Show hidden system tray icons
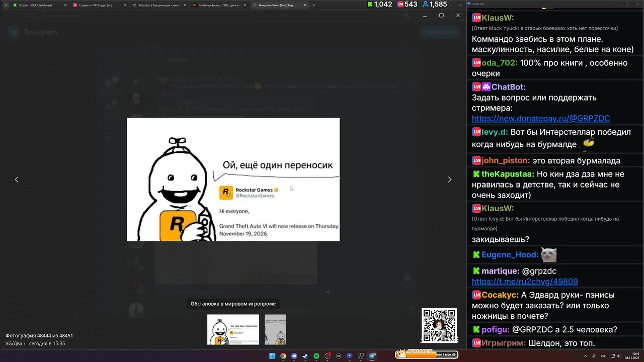This screenshot has height=362, width=644. (x=586, y=356)
